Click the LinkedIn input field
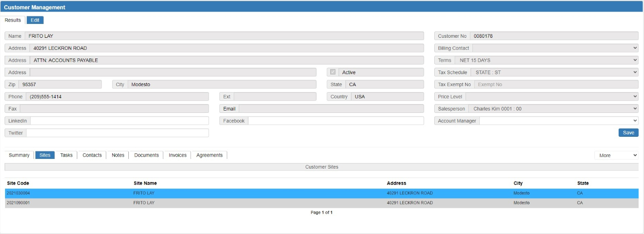The width and height of the screenshot is (644, 234). [x=120, y=121]
